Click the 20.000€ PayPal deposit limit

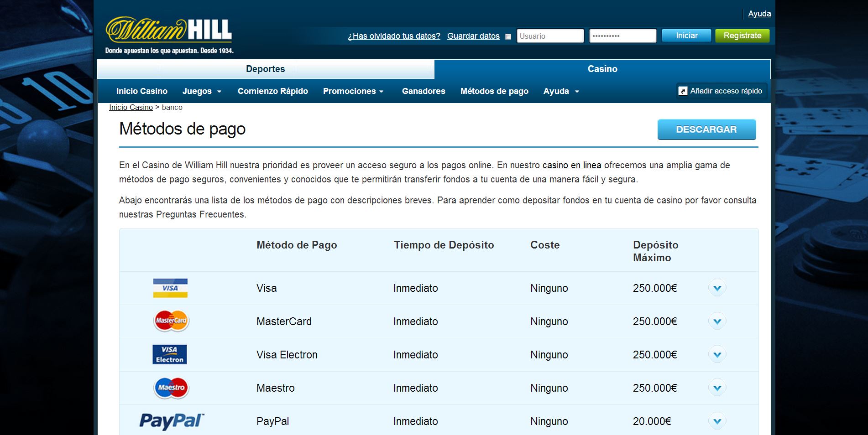[x=652, y=421]
